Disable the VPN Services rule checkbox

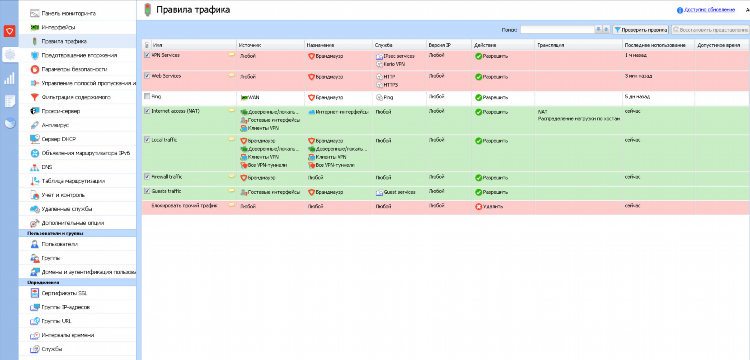point(147,55)
